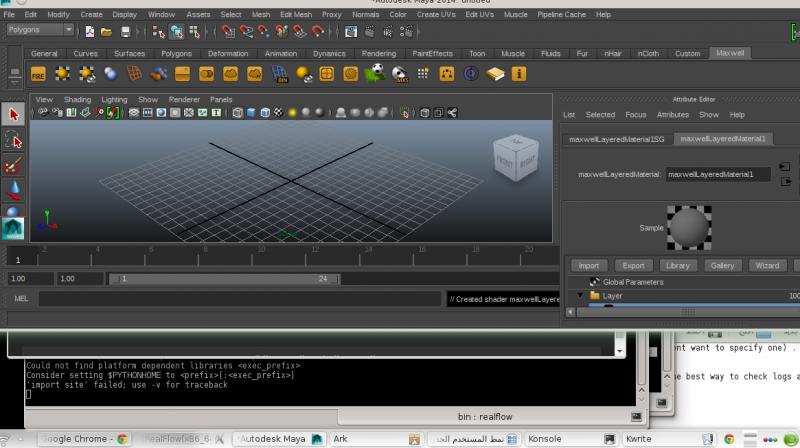Save the scene with the disk icon
This screenshot has height=448, width=800.
[125, 32]
